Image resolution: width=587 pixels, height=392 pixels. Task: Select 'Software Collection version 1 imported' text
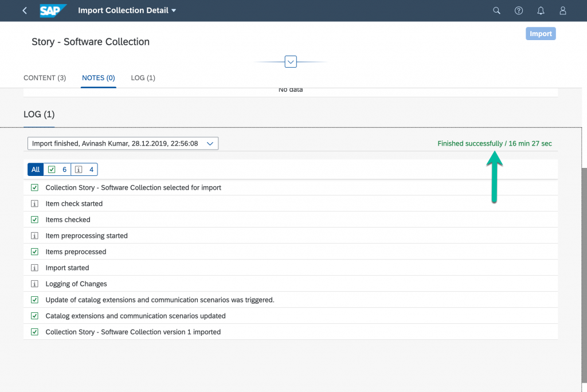pos(133,332)
